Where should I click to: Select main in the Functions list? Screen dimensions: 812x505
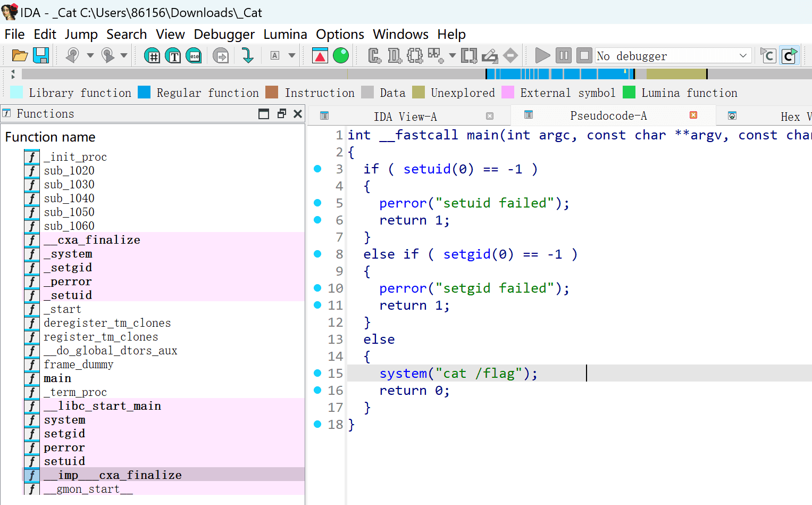57,378
